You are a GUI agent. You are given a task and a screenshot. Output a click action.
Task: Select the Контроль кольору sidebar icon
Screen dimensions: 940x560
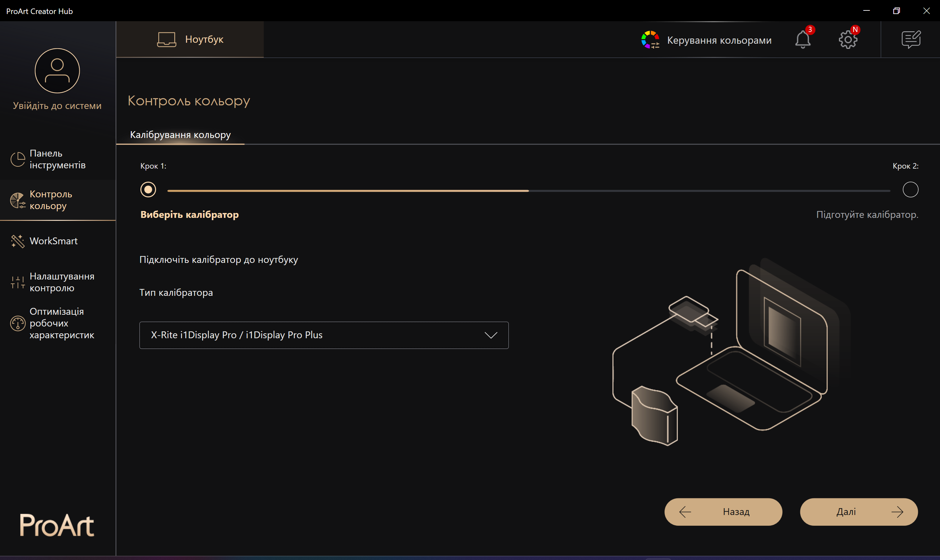click(17, 200)
